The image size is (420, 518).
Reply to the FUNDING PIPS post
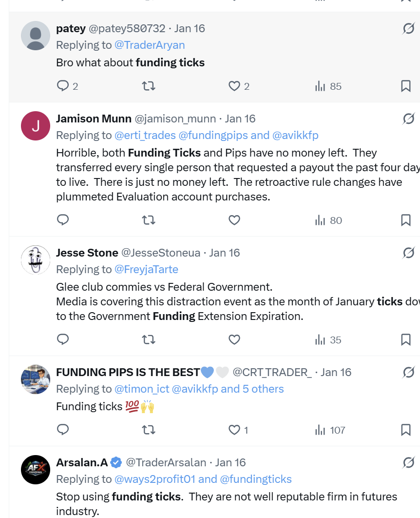(63, 430)
